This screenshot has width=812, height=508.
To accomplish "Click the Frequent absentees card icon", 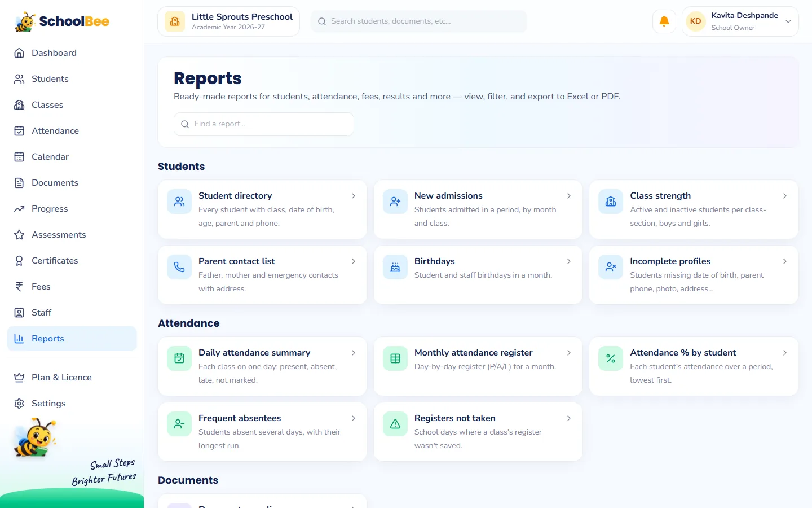I will pyautogui.click(x=179, y=424).
